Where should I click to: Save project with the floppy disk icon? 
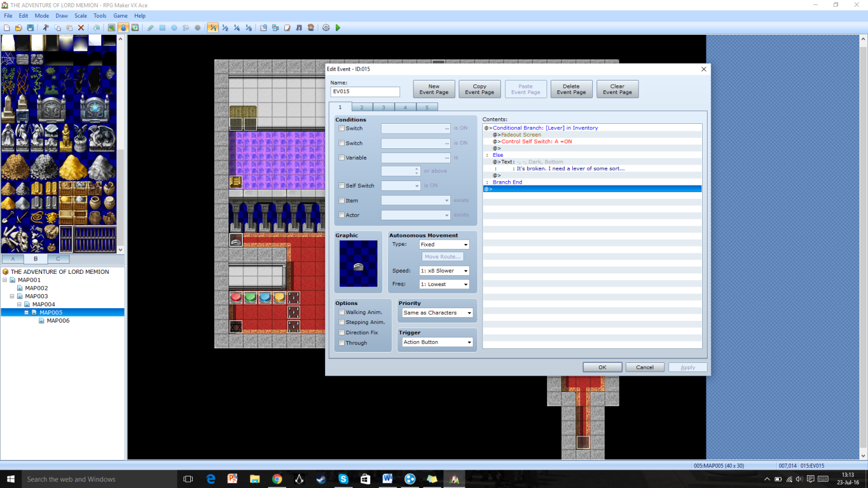[30, 27]
